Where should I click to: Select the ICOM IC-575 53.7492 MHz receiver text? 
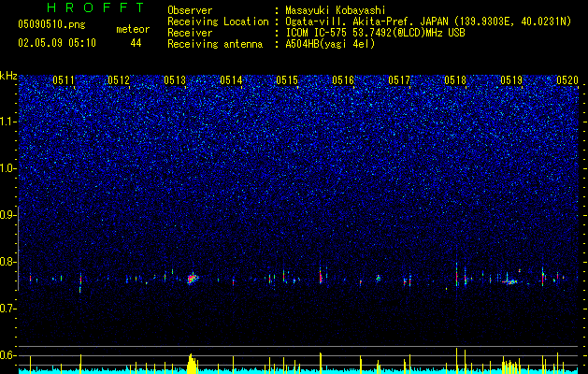(x=375, y=33)
